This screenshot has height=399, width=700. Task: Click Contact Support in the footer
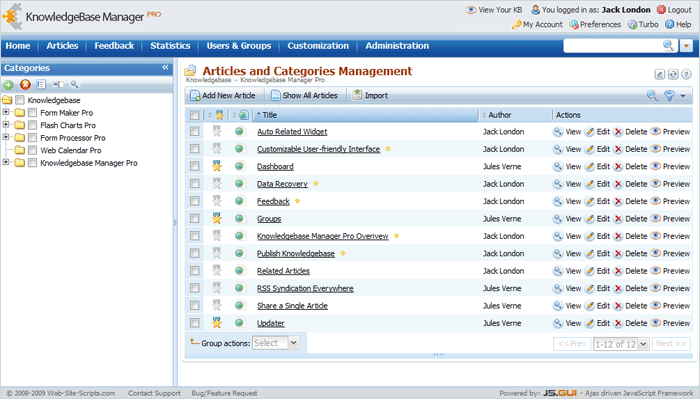(154, 393)
